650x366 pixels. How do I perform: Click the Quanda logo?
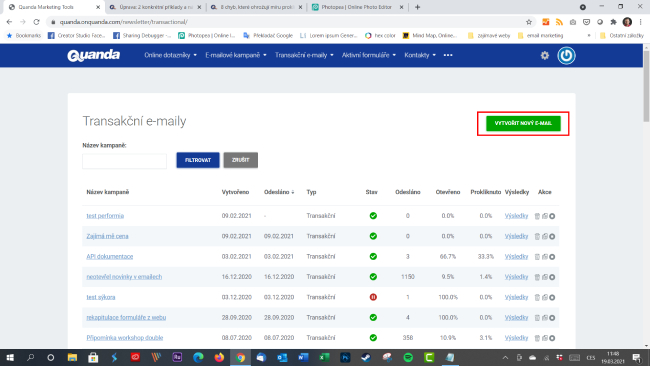(x=94, y=55)
